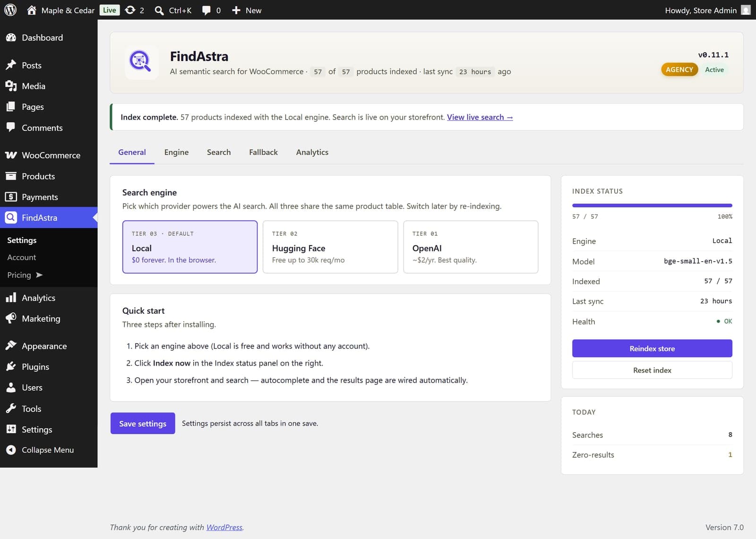Click the Howdy, Store Admin text
This screenshot has width=756, height=539.
701,10
